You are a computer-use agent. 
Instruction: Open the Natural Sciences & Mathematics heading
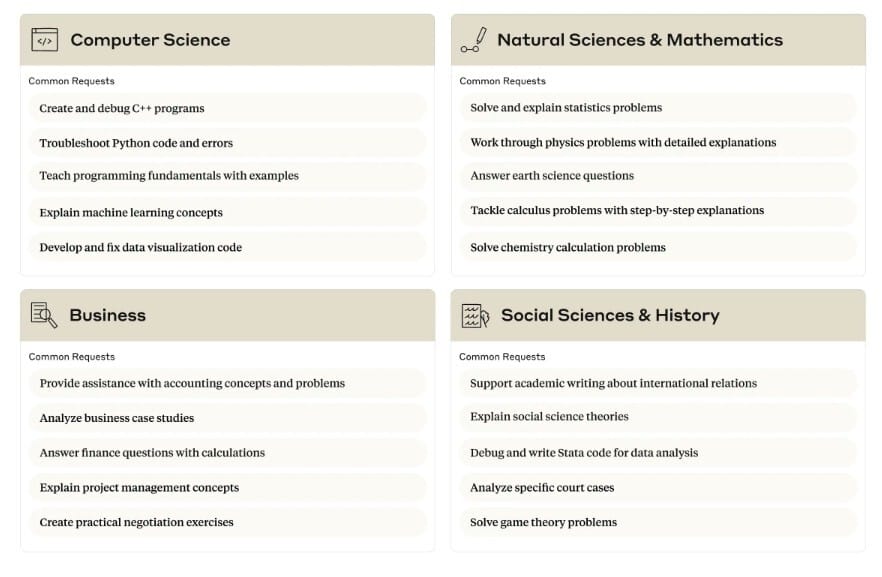pos(639,40)
